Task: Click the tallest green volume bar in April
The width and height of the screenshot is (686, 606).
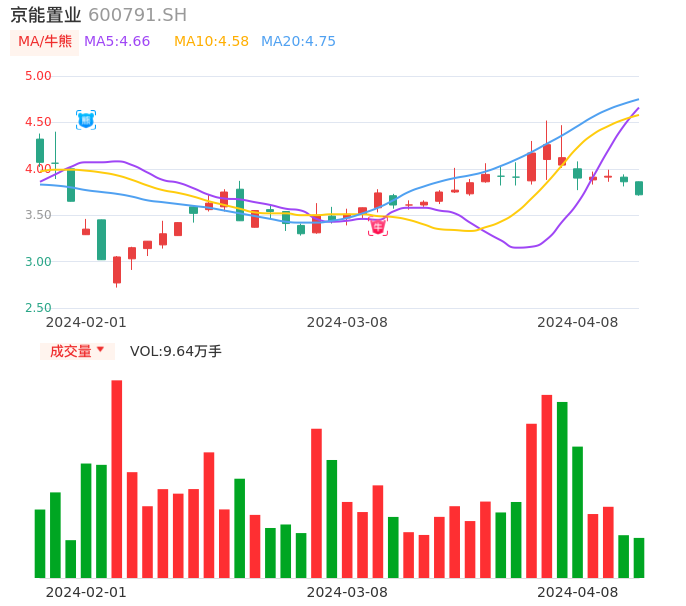Action: [562, 489]
